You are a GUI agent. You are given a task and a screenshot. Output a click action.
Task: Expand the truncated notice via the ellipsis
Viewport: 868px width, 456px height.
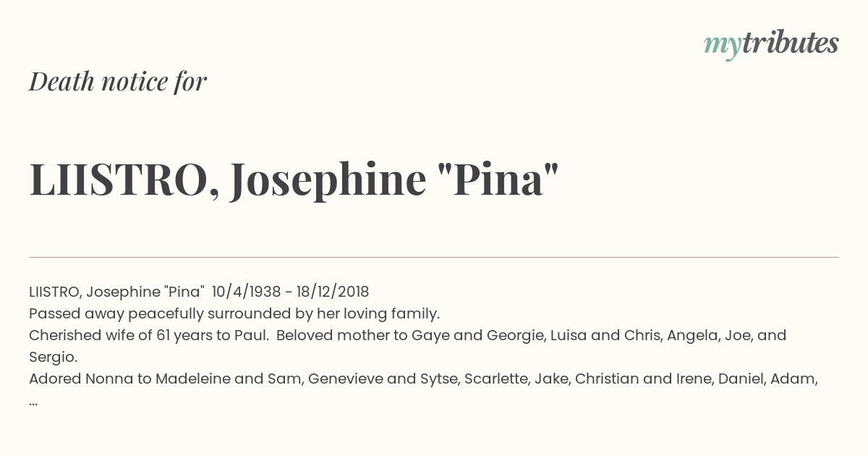(33, 403)
